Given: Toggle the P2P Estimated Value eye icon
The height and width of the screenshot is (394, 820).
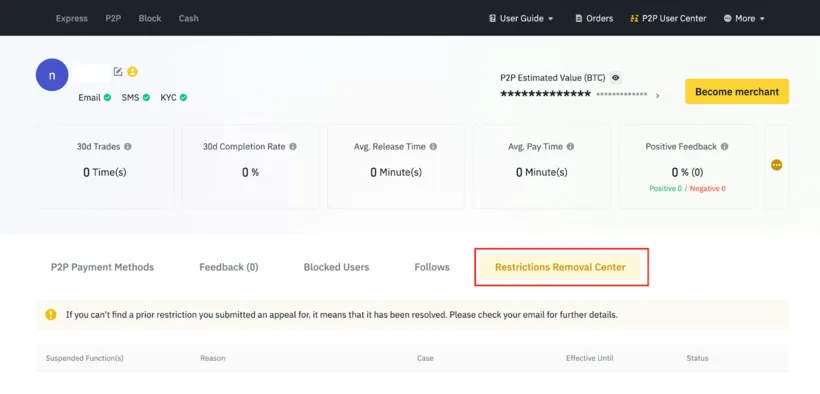Looking at the screenshot, I should tap(616, 78).
